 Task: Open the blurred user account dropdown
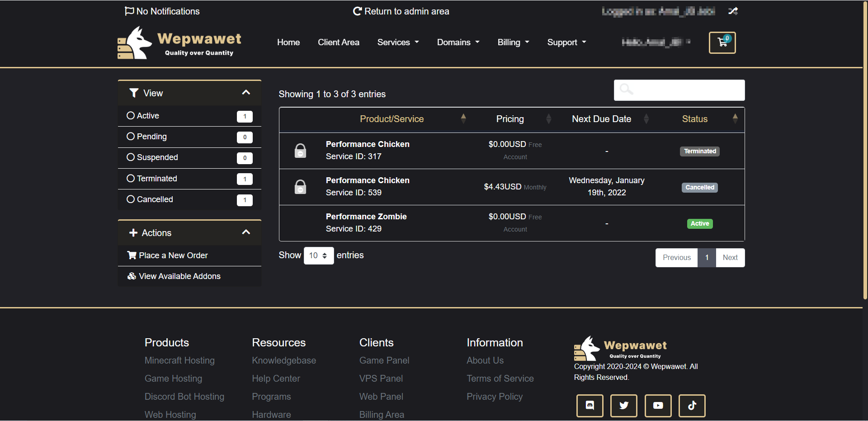coord(656,42)
